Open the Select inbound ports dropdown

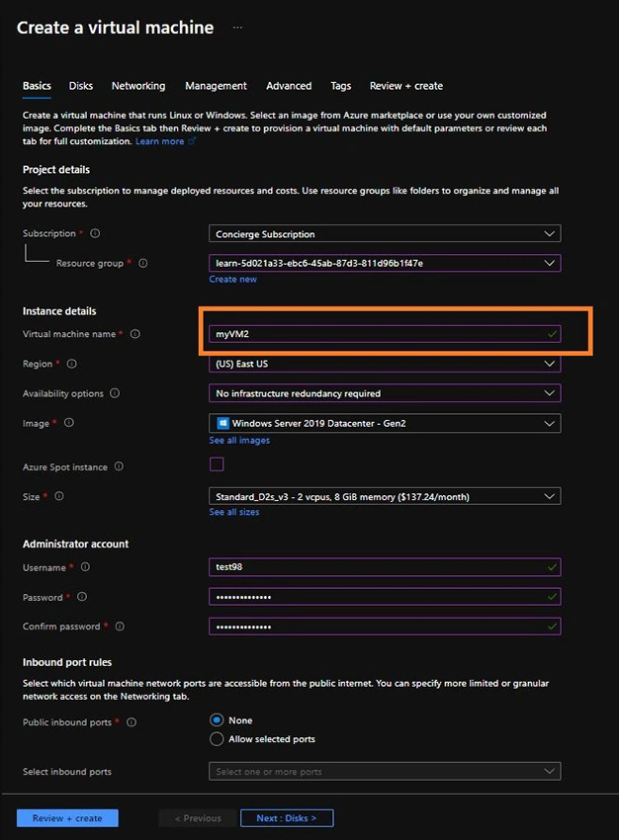tap(385, 772)
